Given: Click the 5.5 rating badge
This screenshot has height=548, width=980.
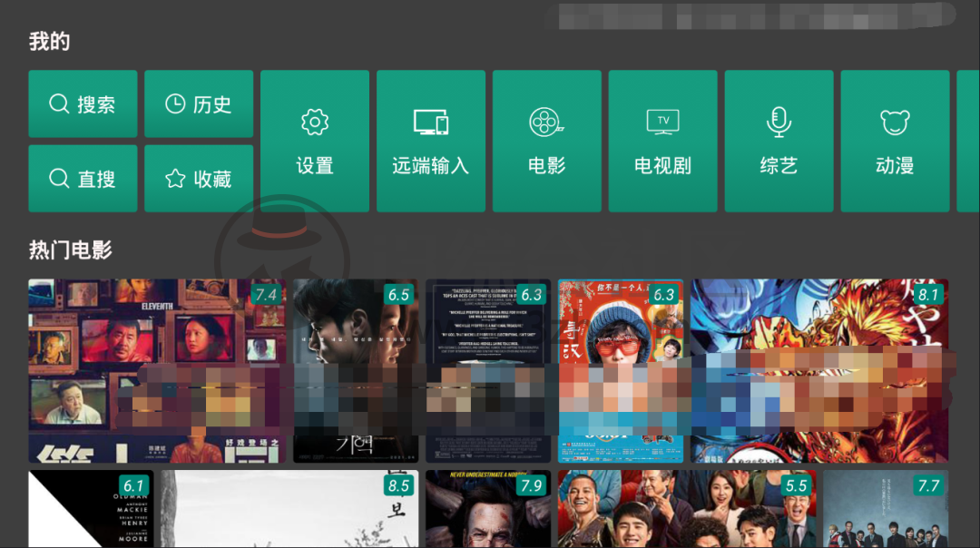Looking at the screenshot, I should [797, 485].
